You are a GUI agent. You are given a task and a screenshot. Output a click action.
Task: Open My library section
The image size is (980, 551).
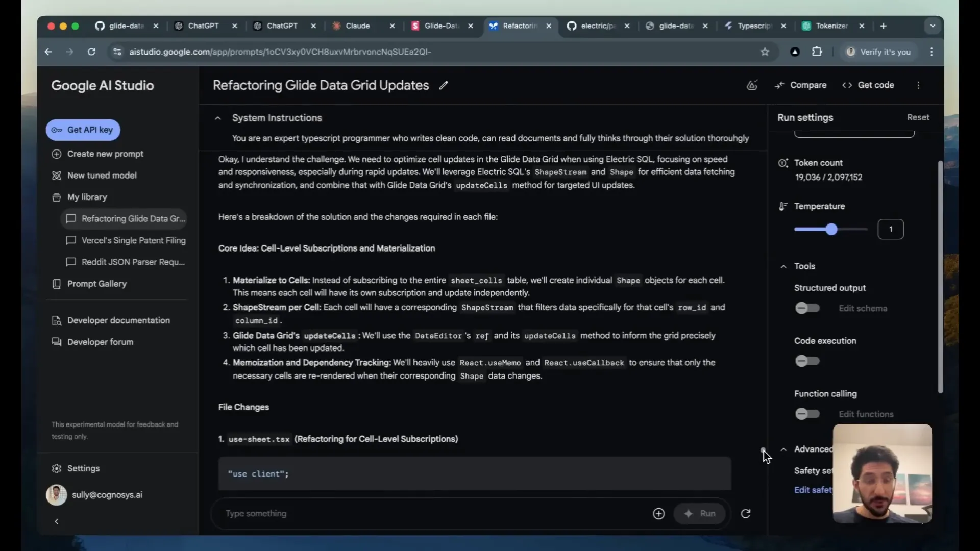point(80,197)
